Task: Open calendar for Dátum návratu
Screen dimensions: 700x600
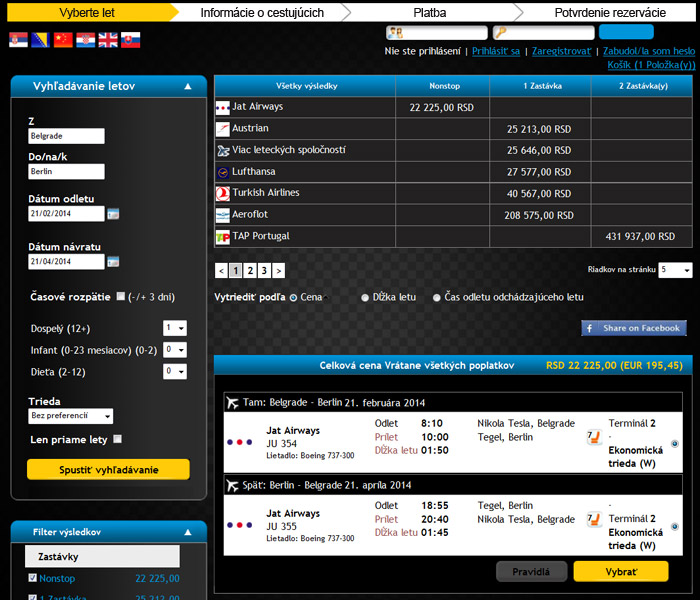Action: [x=113, y=262]
